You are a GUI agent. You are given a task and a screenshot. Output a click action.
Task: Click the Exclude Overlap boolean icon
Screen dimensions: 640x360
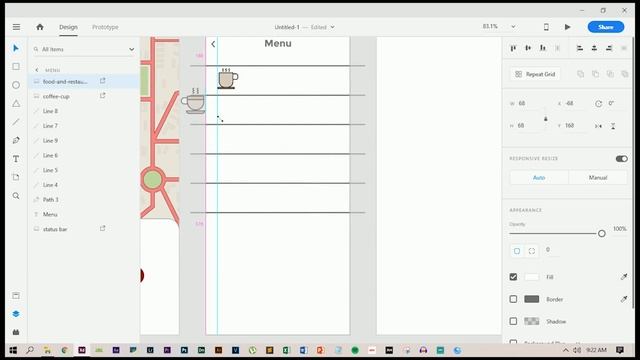pos(625,74)
